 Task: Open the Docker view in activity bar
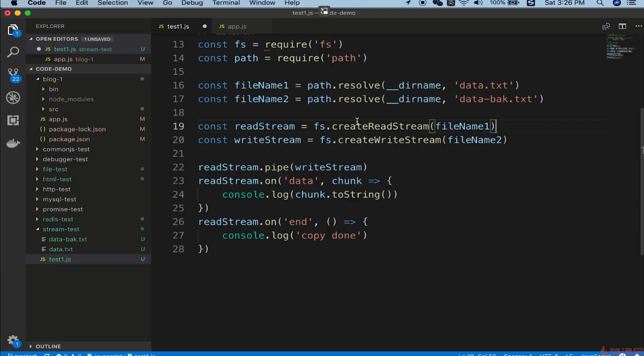(x=13, y=143)
